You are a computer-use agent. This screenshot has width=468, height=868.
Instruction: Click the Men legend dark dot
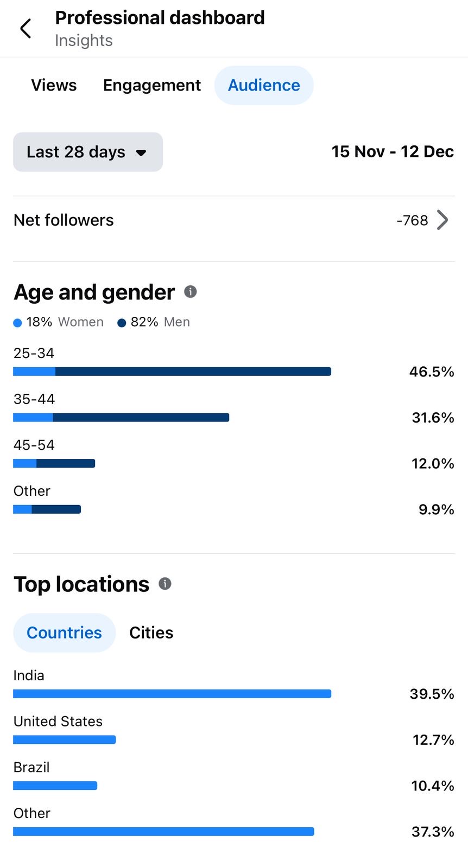pos(122,323)
